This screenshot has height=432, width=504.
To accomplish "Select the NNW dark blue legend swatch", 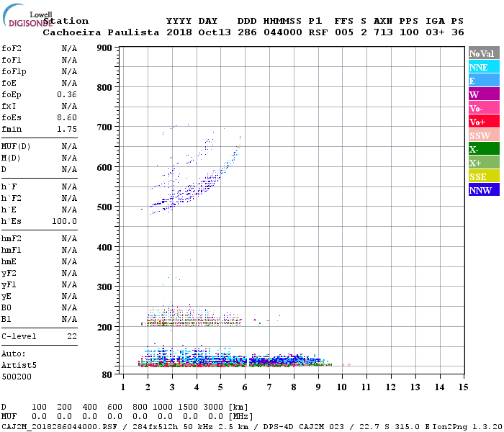I will [x=484, y=189].
